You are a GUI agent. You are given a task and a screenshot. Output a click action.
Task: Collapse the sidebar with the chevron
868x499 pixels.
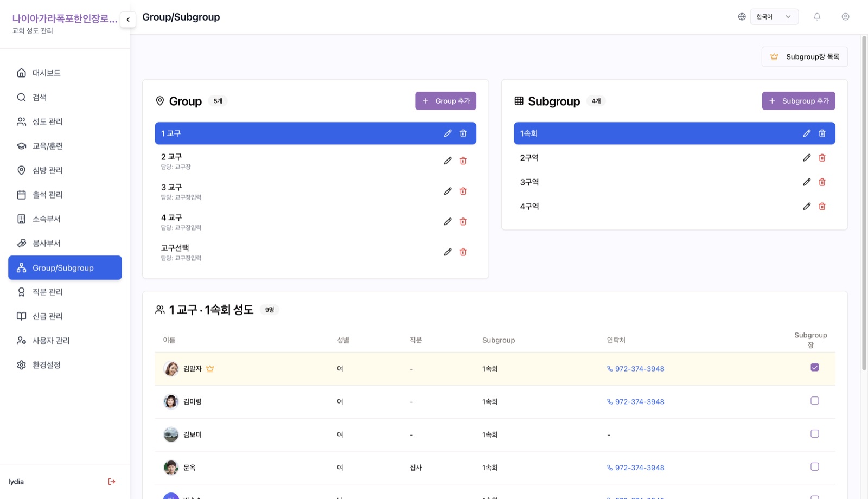click(x=128, y=20)
